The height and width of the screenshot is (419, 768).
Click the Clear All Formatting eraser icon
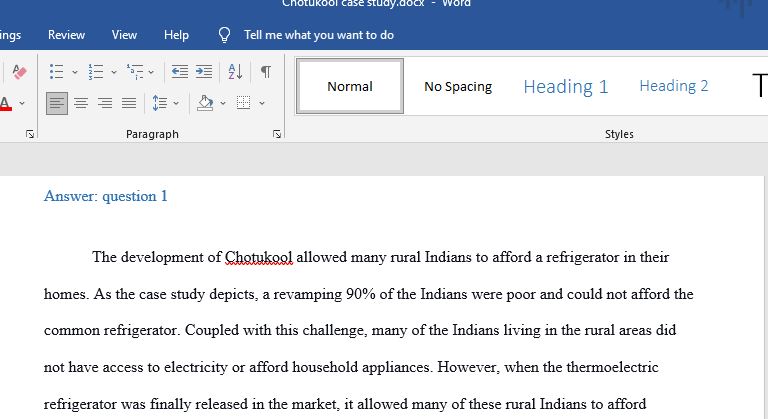(x=19, y=72)
